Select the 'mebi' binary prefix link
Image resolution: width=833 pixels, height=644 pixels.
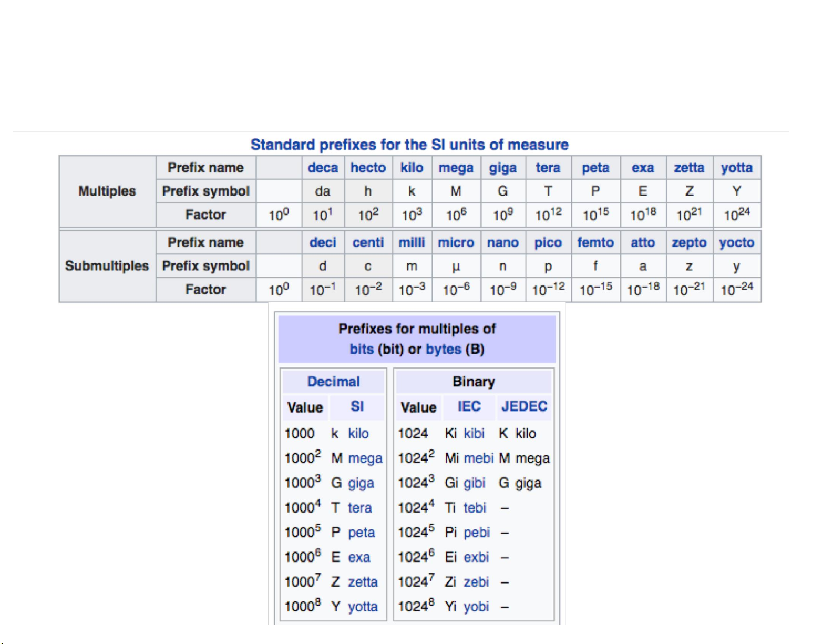478,458
